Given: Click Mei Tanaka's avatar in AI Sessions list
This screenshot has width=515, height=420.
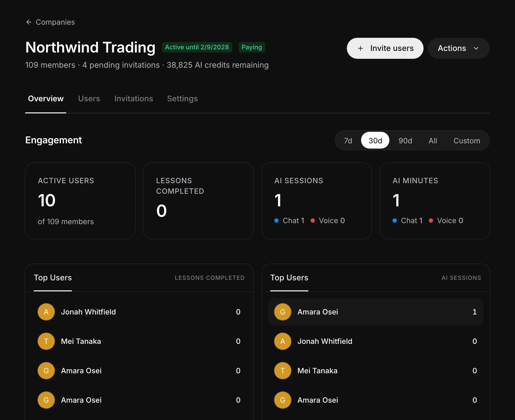Looking at the screenshot, I should coord(283,371).
